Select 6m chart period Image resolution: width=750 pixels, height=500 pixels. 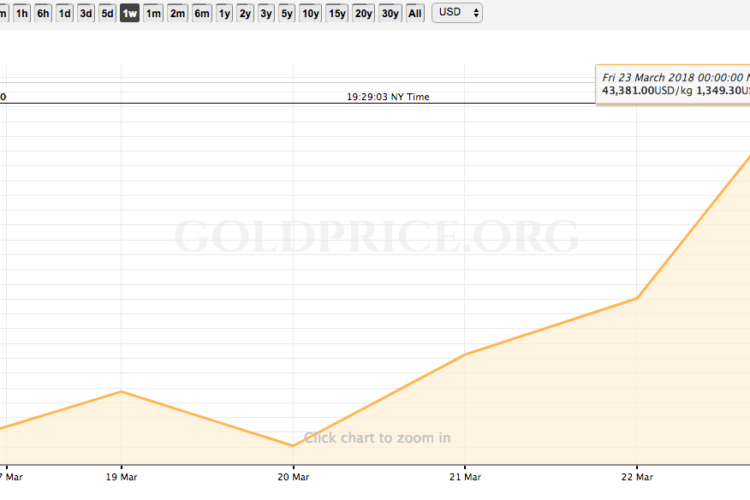tap(202, 13)
